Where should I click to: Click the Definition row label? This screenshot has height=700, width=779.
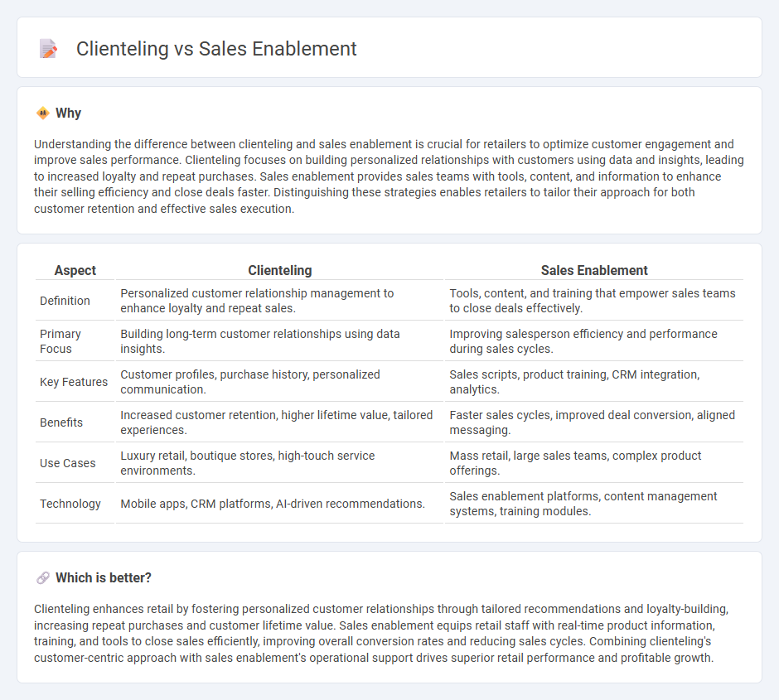coord(65,301)
